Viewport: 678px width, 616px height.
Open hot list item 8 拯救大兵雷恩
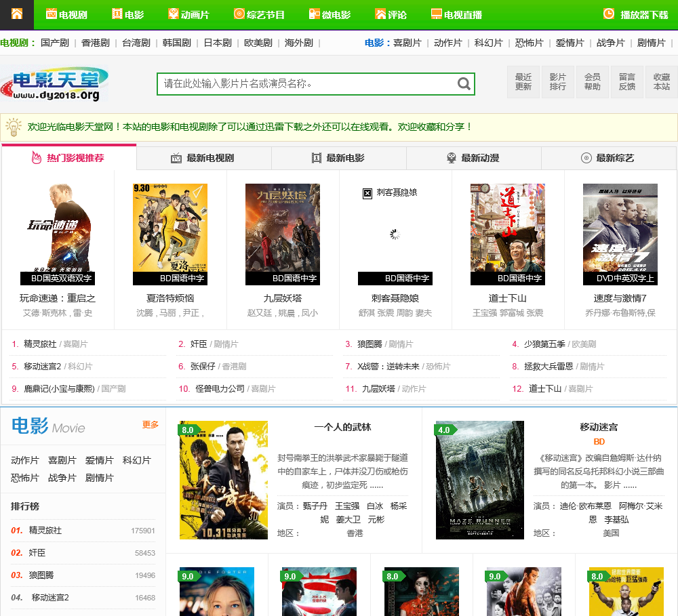[x=549, y=367]
